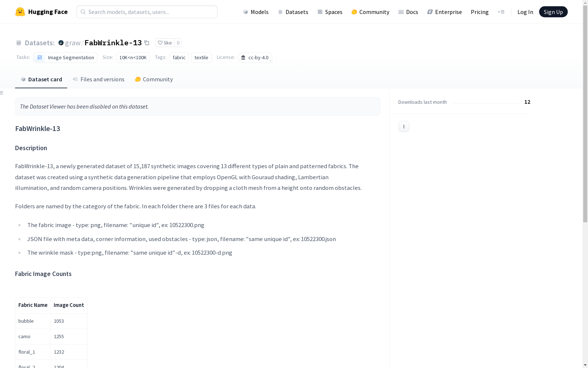The height and width of the screenshot is (368, 588).
Task: Open the graw user profile link
Action: 73,43
